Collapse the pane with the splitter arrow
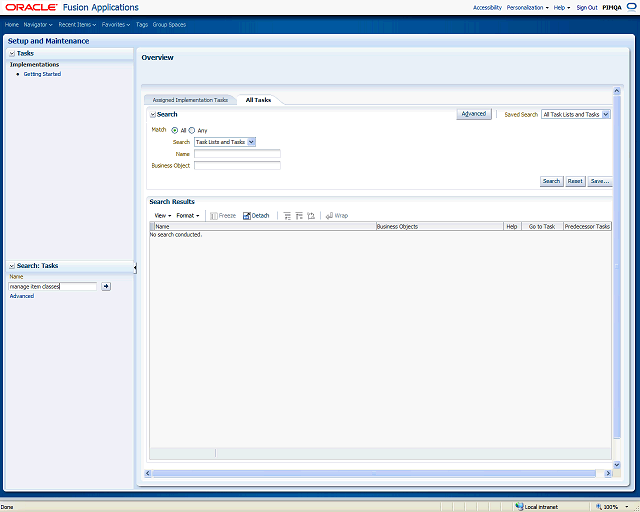 [135, 268]
